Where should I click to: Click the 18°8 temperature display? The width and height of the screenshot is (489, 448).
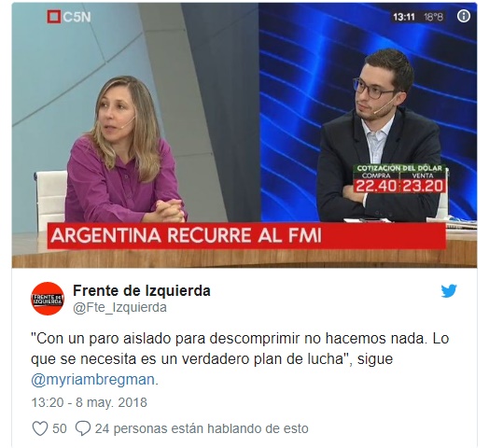click(433, 17)
